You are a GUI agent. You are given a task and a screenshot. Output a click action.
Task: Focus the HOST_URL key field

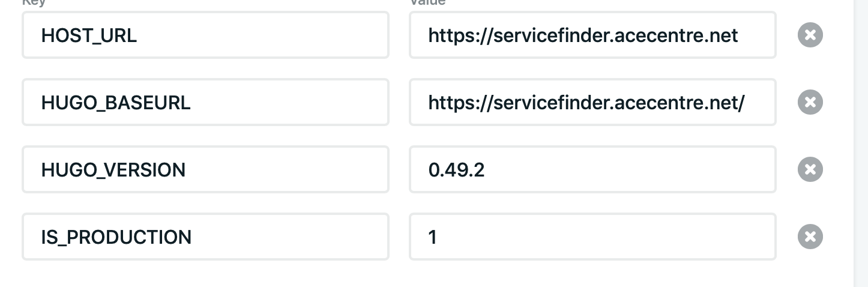coord(205,35)
